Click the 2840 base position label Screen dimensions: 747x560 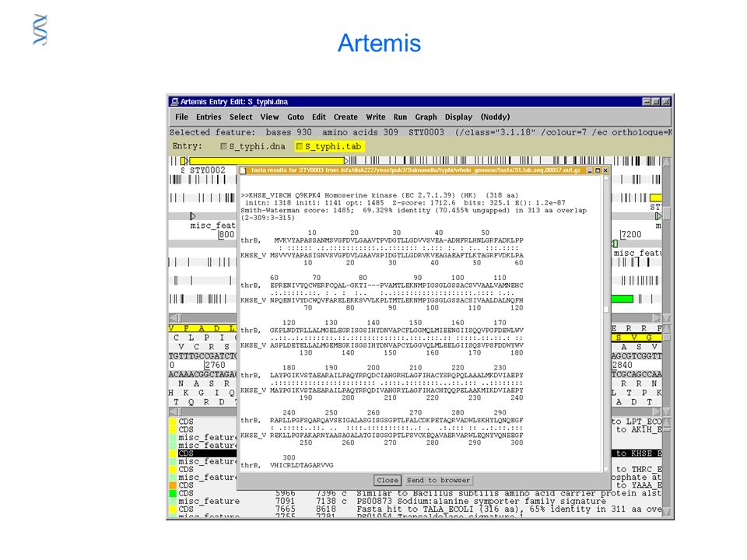(x=622, y=365)
